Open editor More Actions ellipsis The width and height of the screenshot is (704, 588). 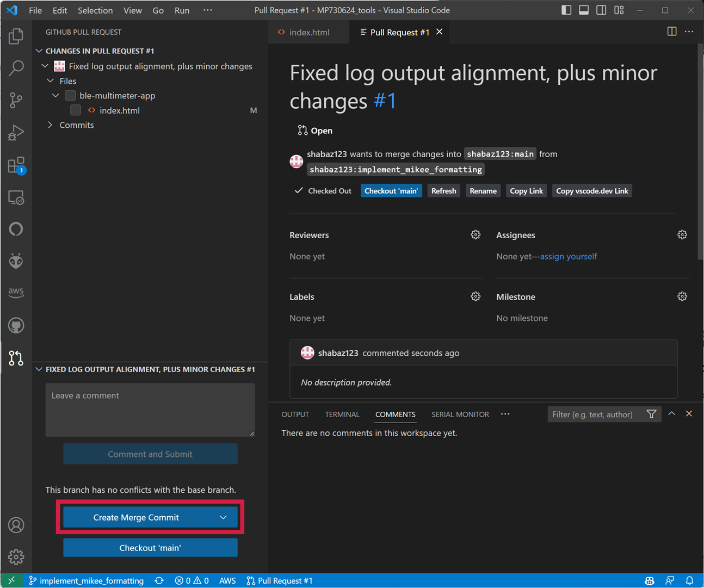(689, 32)
